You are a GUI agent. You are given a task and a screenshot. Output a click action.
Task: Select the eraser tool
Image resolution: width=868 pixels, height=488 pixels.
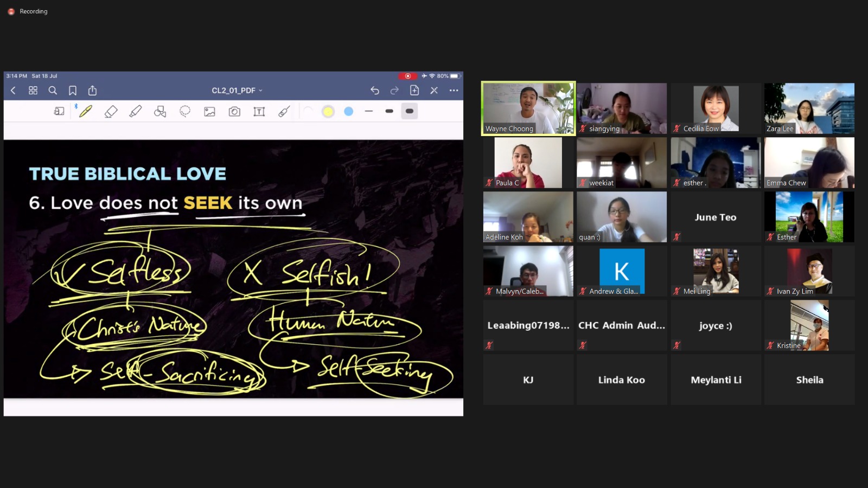[x=111, y=111]
